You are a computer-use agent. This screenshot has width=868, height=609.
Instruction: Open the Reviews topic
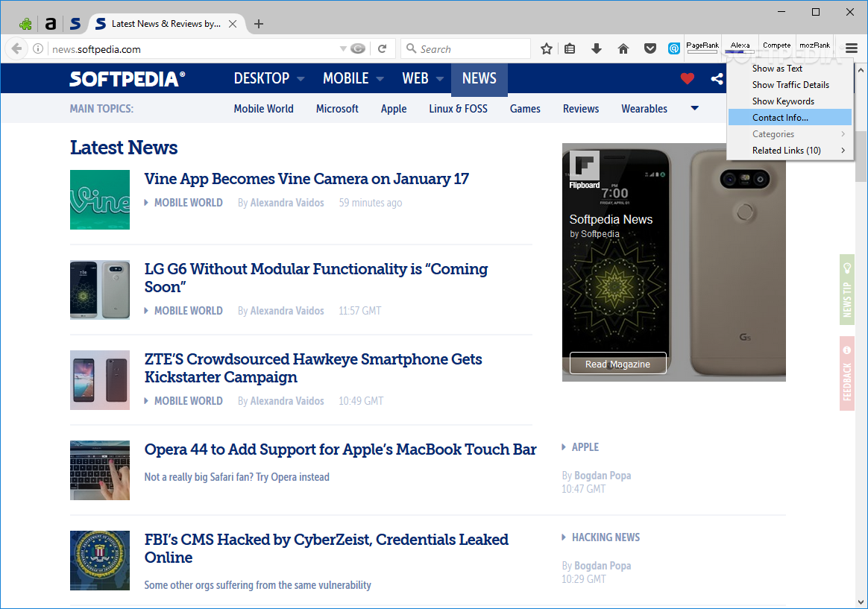581,109
